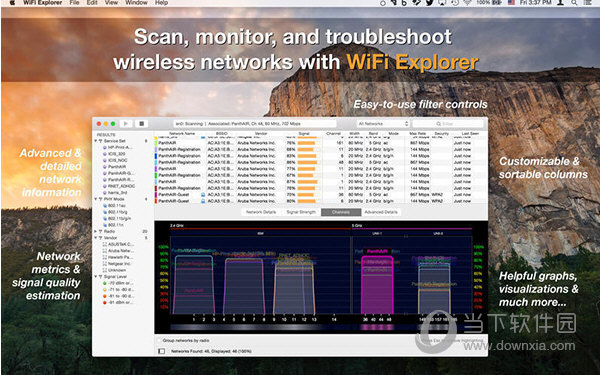Open the All Networks dropdown
600x375 pixels.
383,124
